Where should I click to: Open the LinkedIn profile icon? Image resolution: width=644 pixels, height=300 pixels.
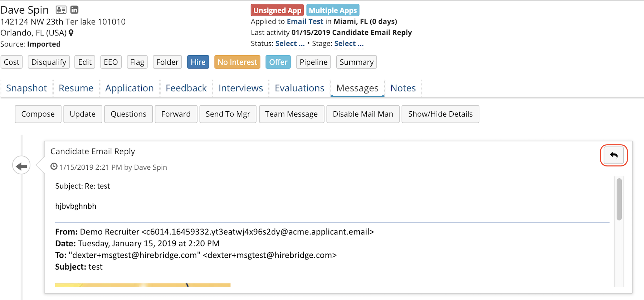tap(74, 10)
